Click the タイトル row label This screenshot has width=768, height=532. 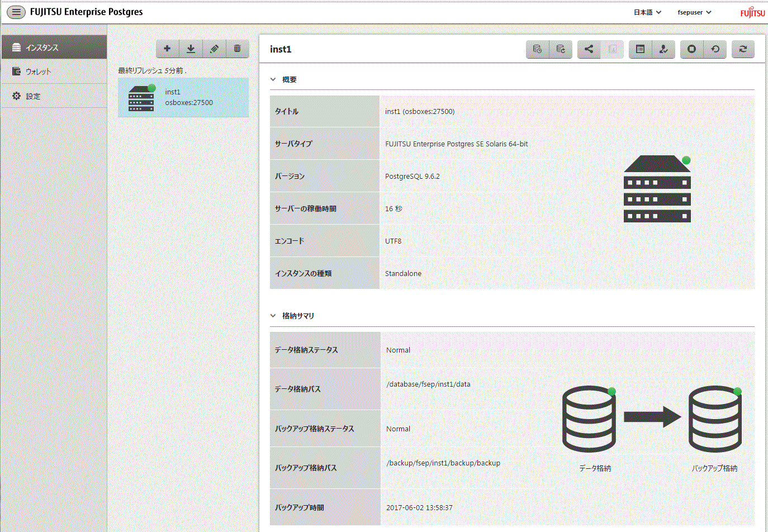tap(287, 111)
